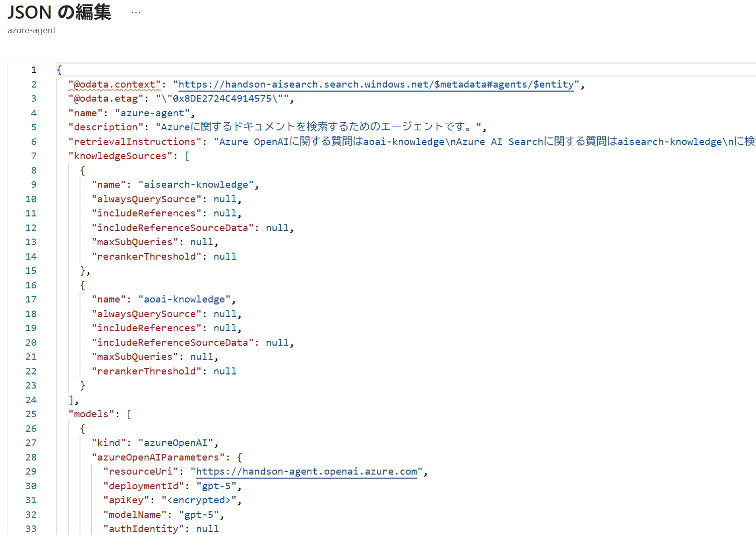
Task: Click the "authIdentity" key
Action: [x=144, y=529]
